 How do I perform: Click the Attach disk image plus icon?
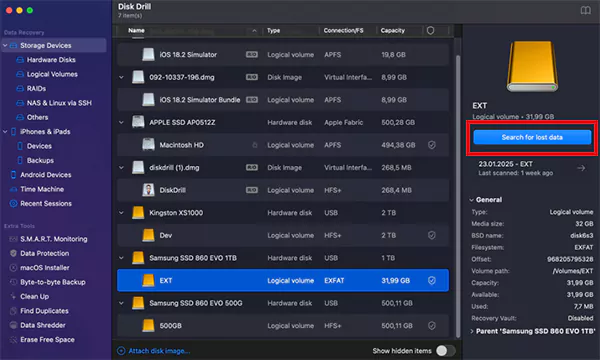click(121, 351)
